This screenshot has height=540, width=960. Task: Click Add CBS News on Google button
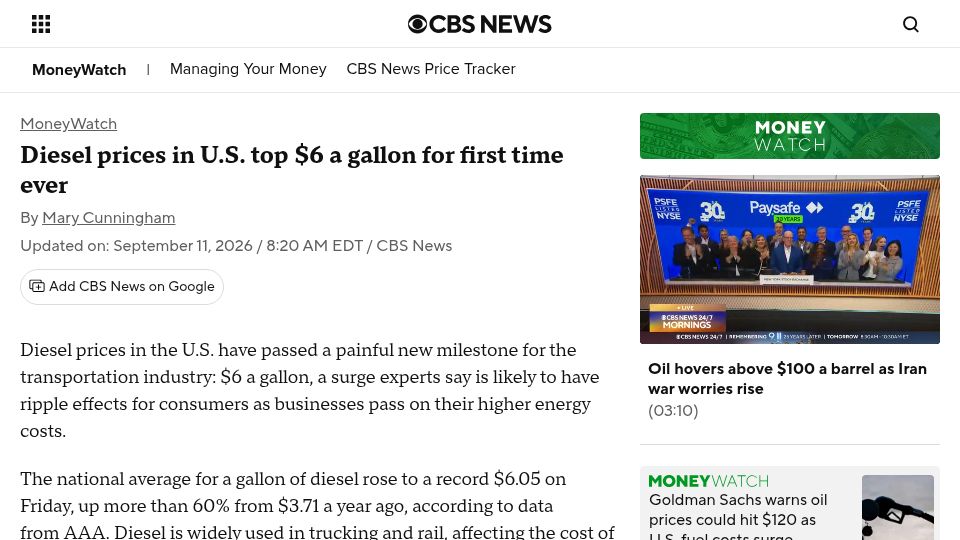[x=122, y=287]
